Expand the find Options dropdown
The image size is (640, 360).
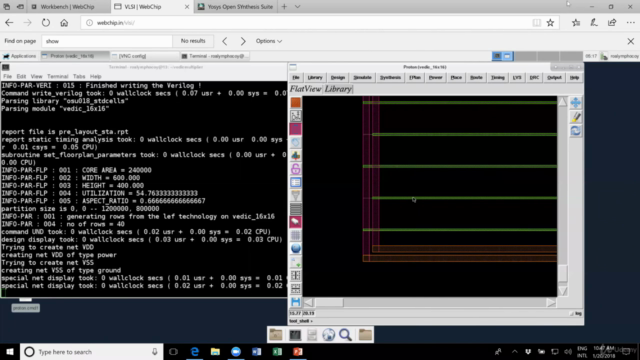click(269, 41)
